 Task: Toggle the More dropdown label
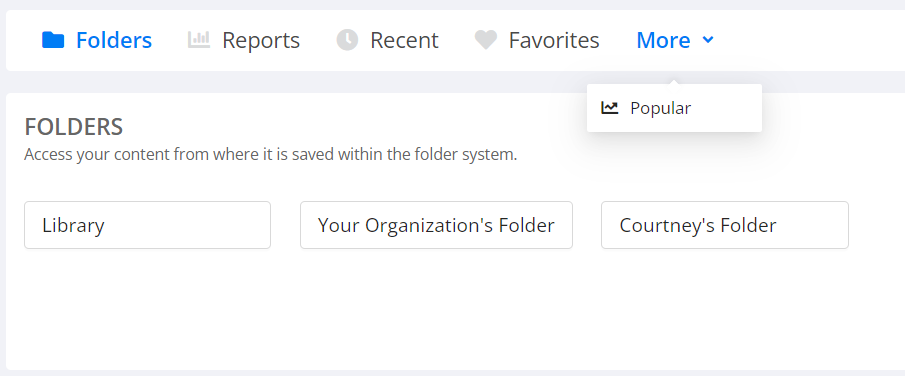point(663,40)
